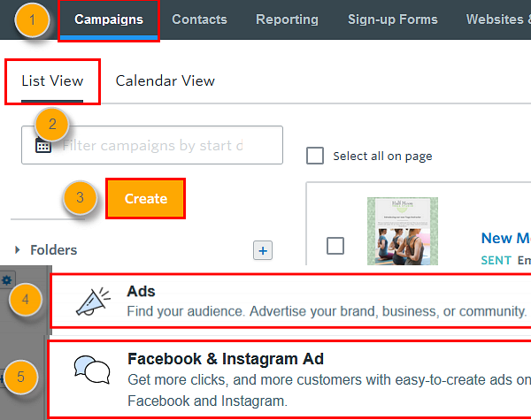531x420 pixels.
Task: Check the box next to the yoga campaign
Action: point(335,245)
